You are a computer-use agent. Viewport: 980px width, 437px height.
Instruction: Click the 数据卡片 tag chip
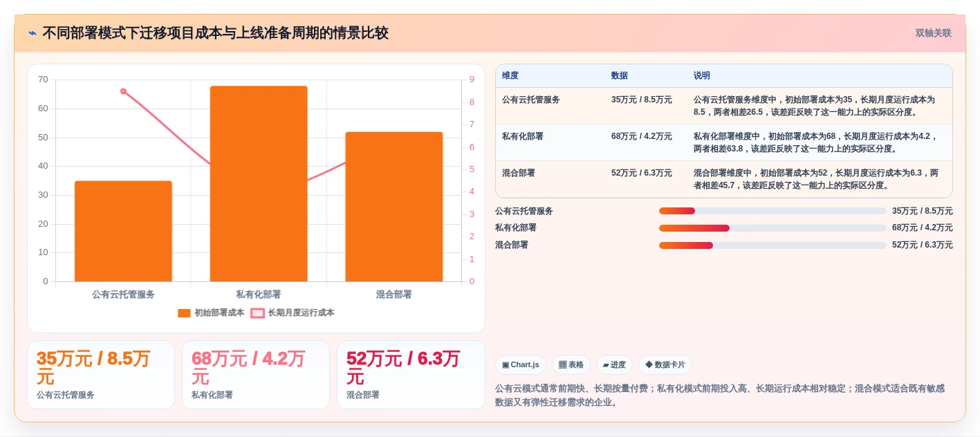pyautogui.click(x=665, y=364)
